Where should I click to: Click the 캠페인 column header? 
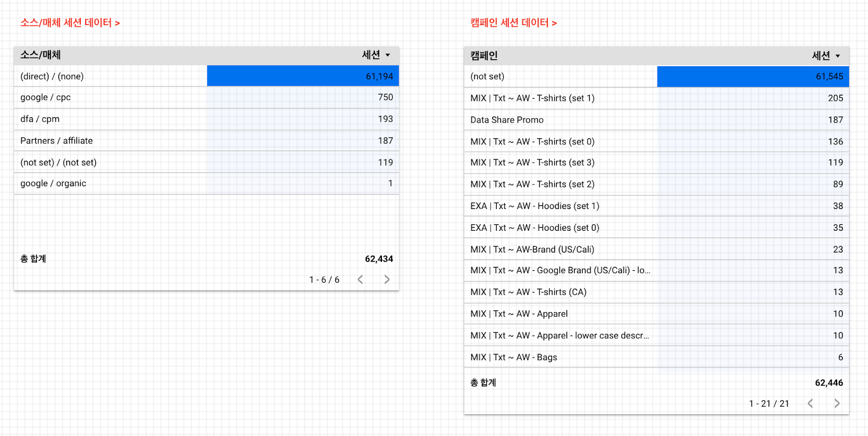(x=484, y=56)
